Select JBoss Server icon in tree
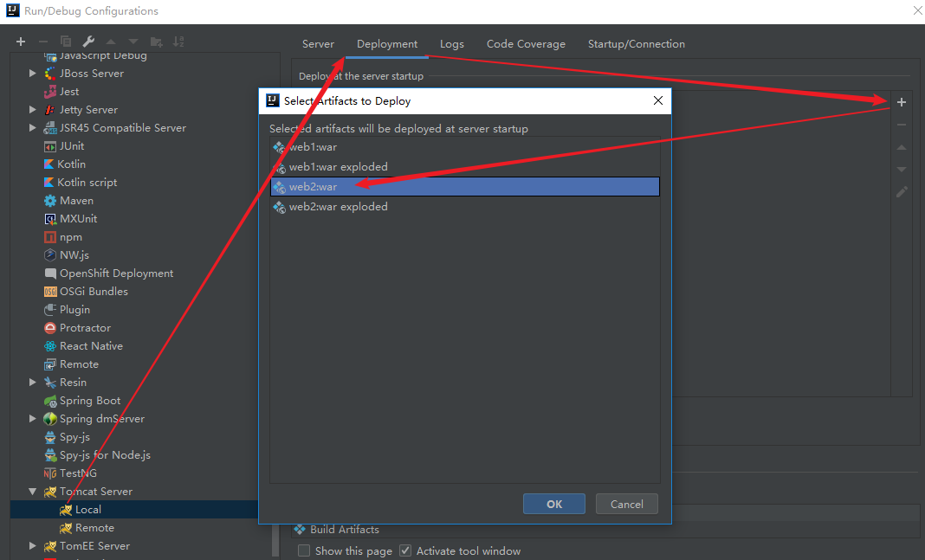Screen dimensions: 925x560 point(50,74)
